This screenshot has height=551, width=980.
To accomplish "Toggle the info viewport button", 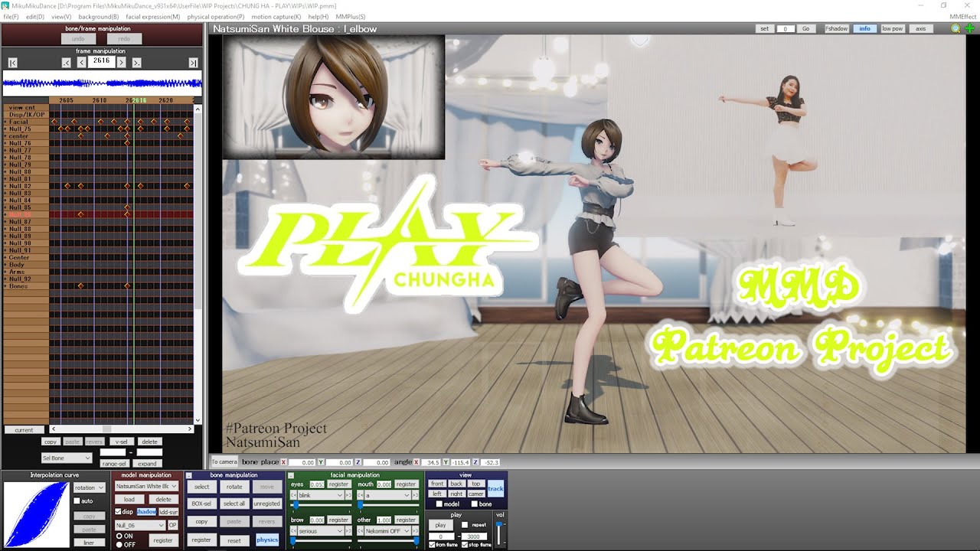I will click(864, 28).
